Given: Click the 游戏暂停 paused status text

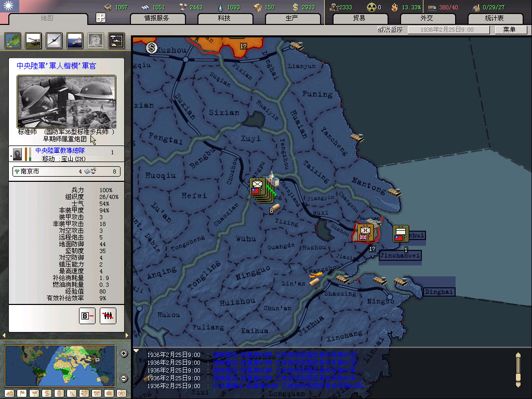Looking at the screenshot, I should [x=390, y=30].
